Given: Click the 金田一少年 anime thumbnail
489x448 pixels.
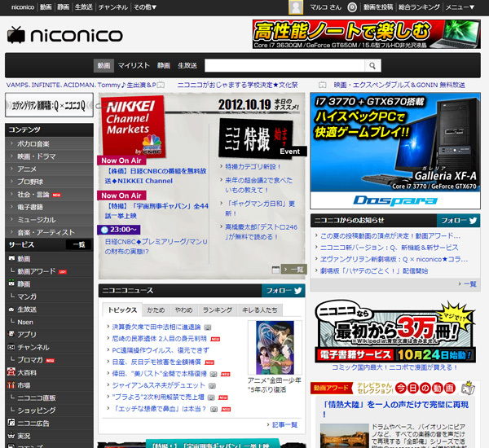Looking at the screenshot, I should click(x=279, y=347).
